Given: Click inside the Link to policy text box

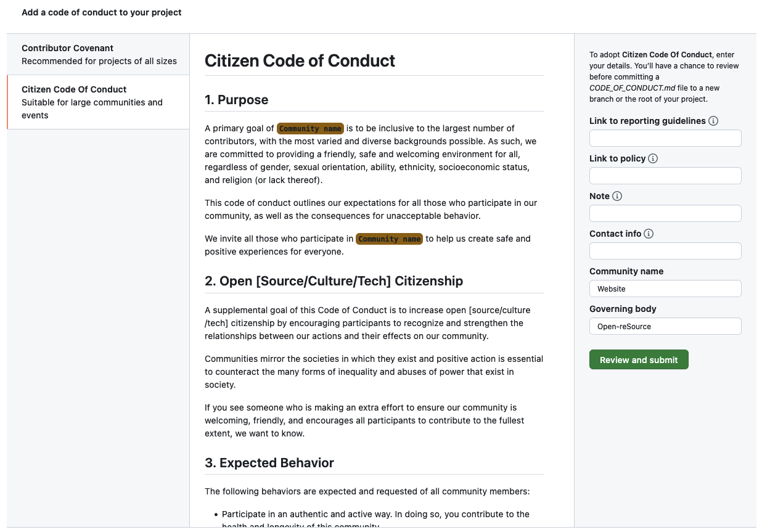Looking at the screenshot, I should pos(665,176).
